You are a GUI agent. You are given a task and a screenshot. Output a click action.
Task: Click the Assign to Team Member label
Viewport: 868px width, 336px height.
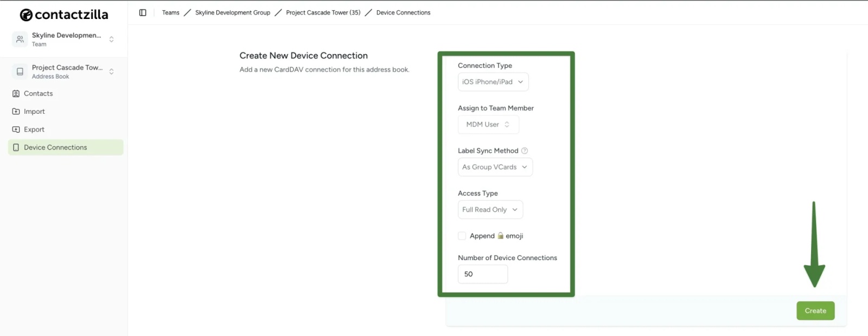coord(496,108)
